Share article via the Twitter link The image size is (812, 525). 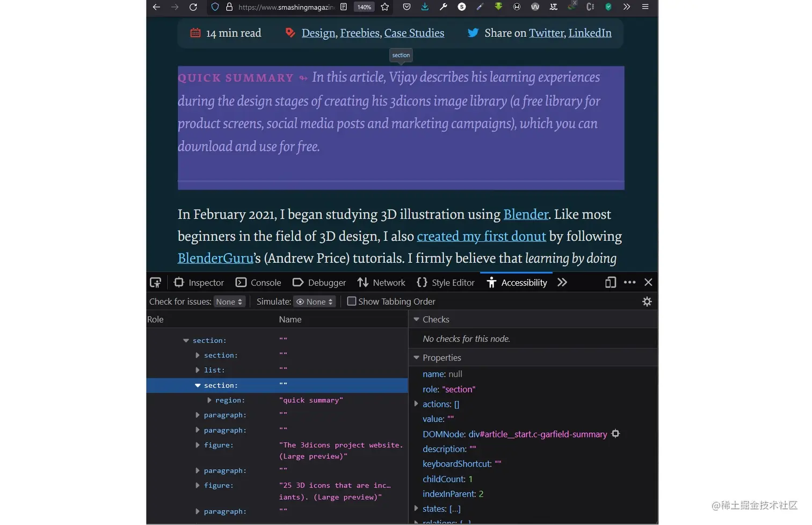point(547,33)
